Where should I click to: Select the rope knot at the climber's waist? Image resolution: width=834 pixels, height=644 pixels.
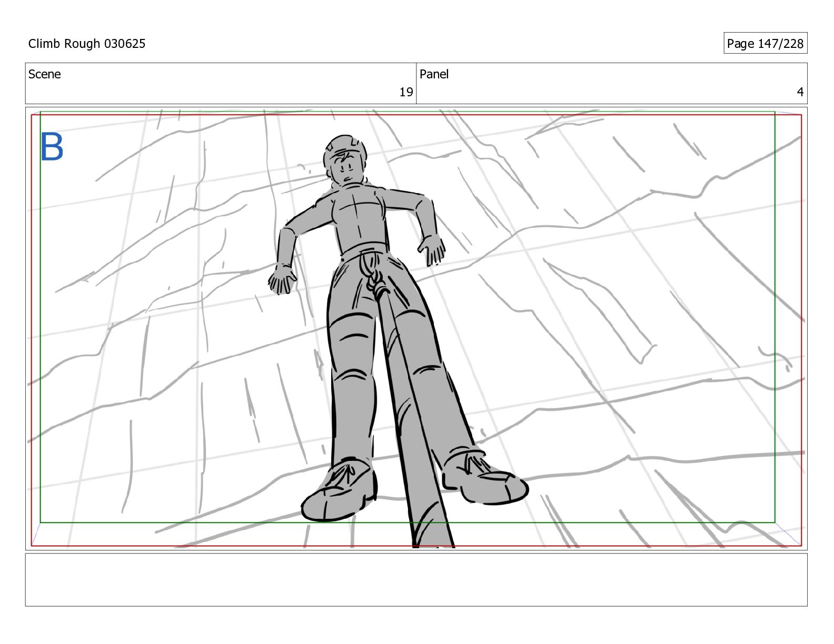pos(378,287)
